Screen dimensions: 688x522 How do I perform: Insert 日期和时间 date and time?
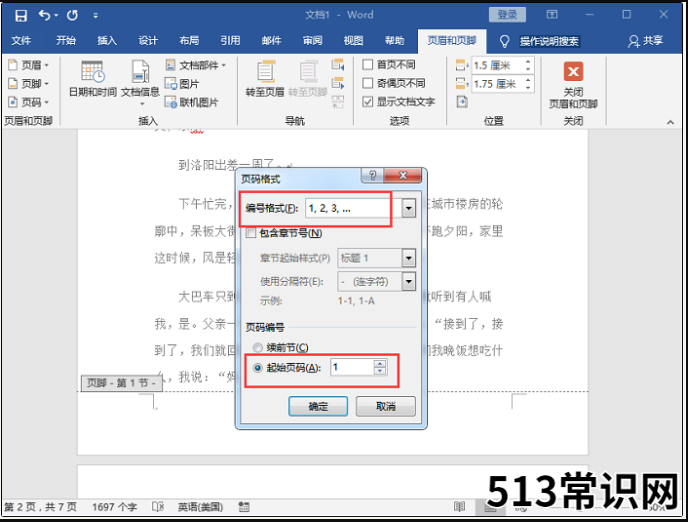[x=93, y=79]
